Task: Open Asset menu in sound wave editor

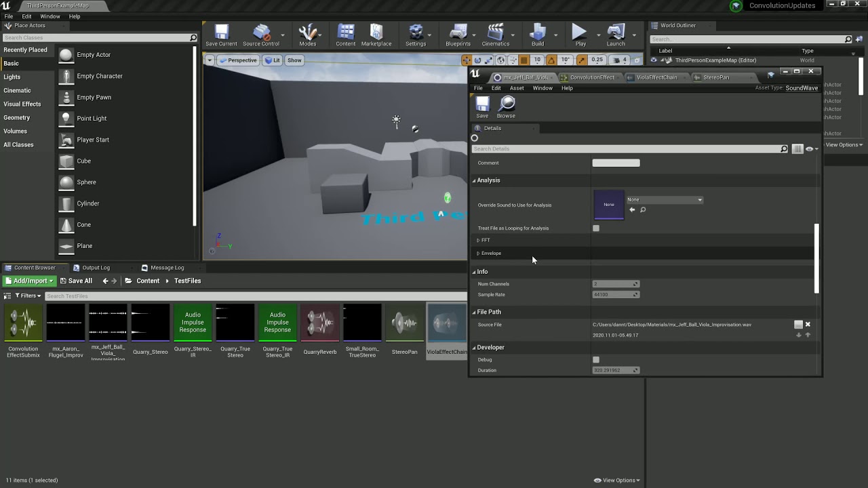Action: tap(517, 88)
